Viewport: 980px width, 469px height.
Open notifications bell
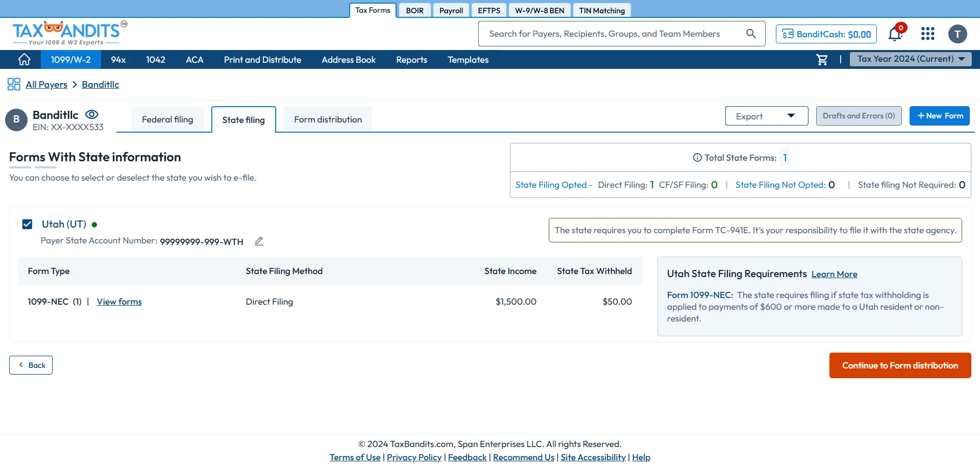click(895, 34)
